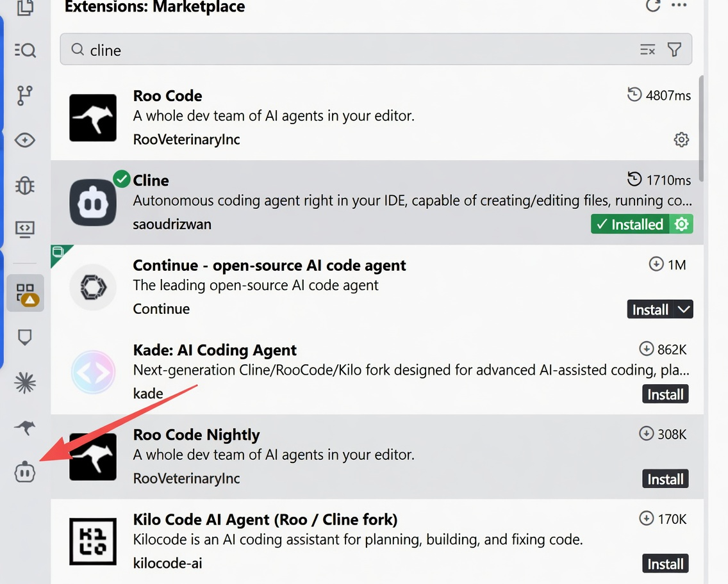The image size is (728, 584).
Task: Click the eye icon in activity bar
Action: pyautogui.click(x=25, y=140)
